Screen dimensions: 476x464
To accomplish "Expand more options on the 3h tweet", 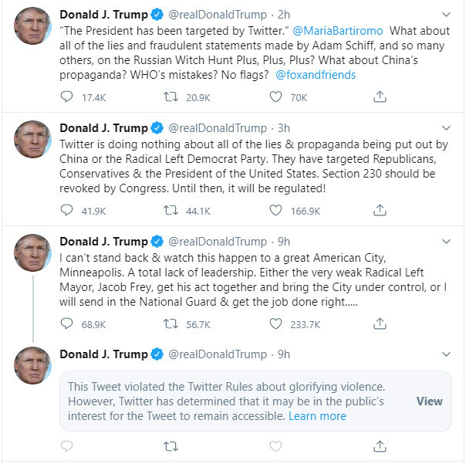I will (x=446, y=127).
